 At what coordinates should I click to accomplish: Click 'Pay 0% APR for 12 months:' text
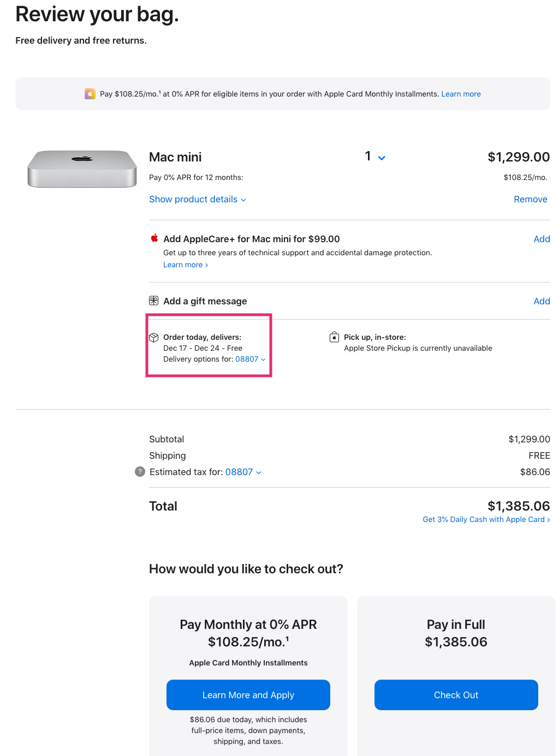coord(197,178)
